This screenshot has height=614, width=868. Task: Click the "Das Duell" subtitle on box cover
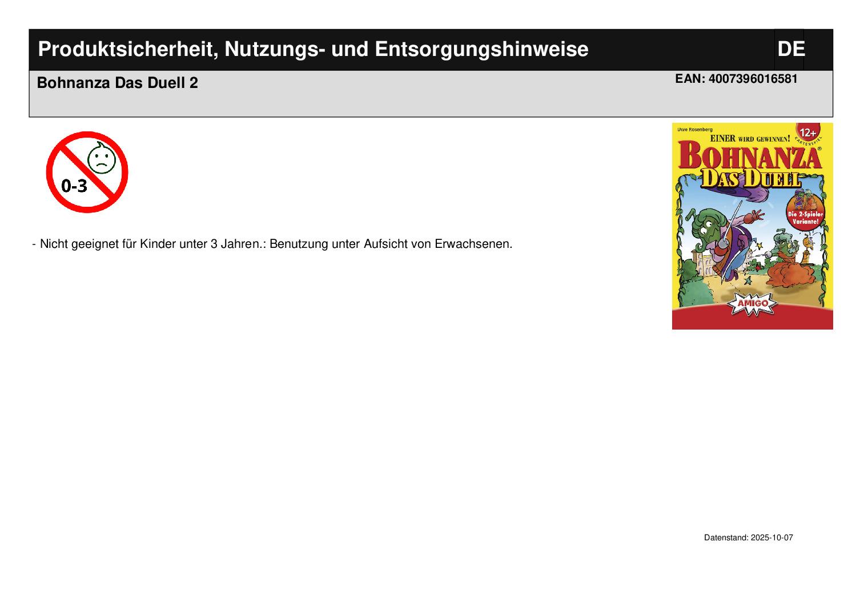[x=749, y=179]
